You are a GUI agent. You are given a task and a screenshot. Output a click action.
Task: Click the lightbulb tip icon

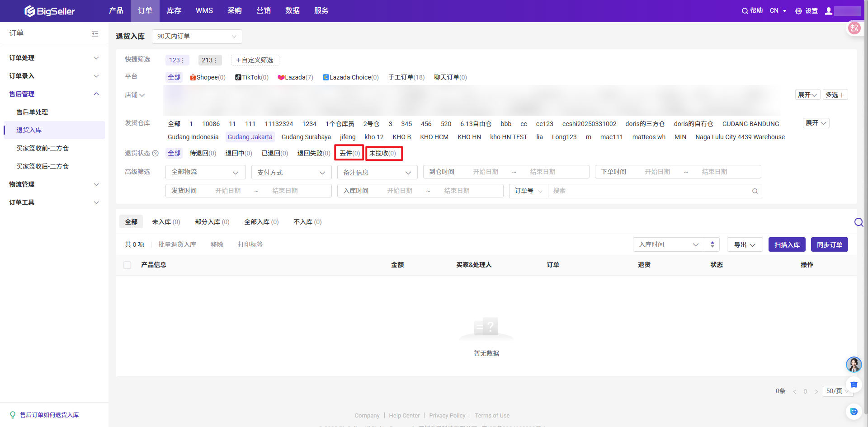click(x=13, y=415)
